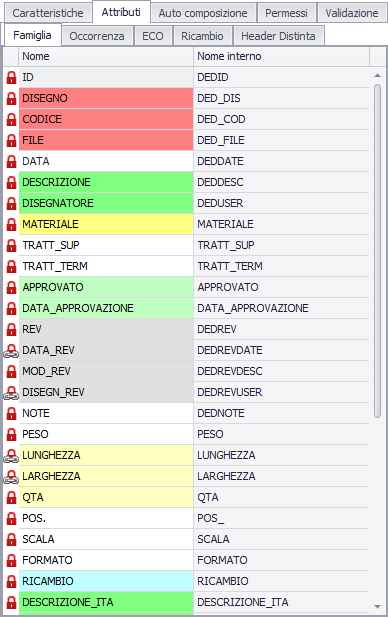This screenshot has width=388, height=617.
Task: Select the red CODICE attribute cell
Action: tap(106, 119)
